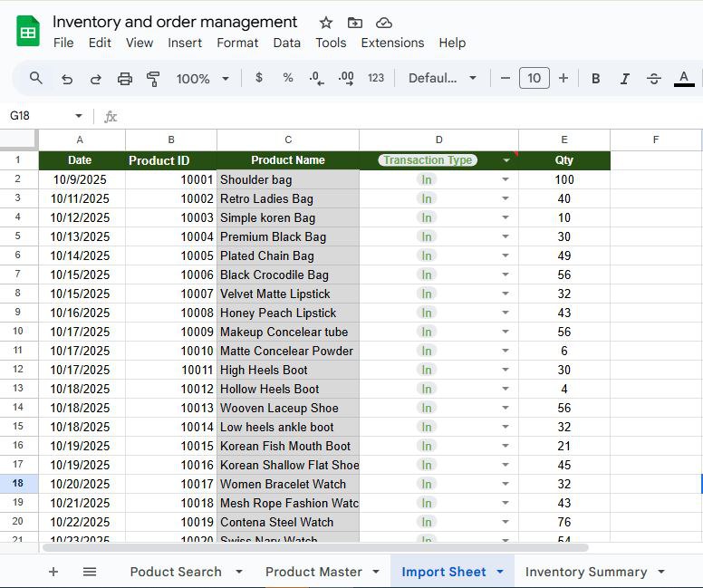This screenshot has height=588, width=703.
Task: Select the Product ID 10012 cell
Action: coord(171,389)
